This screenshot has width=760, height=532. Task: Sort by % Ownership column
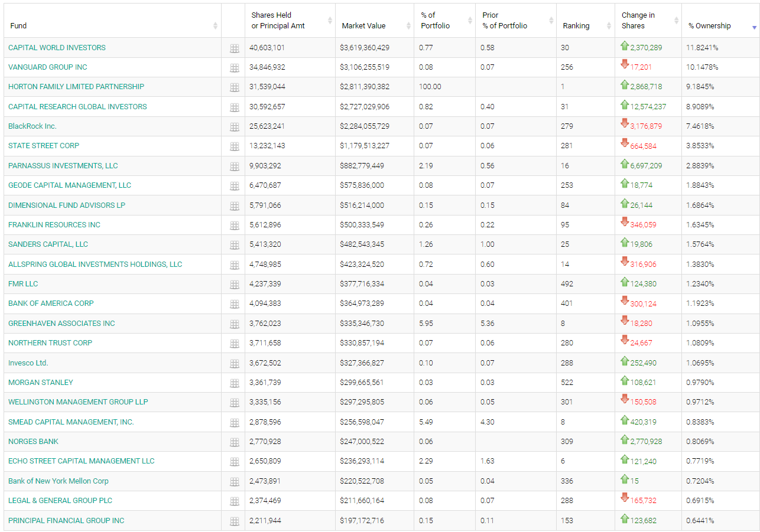[721, 21]
